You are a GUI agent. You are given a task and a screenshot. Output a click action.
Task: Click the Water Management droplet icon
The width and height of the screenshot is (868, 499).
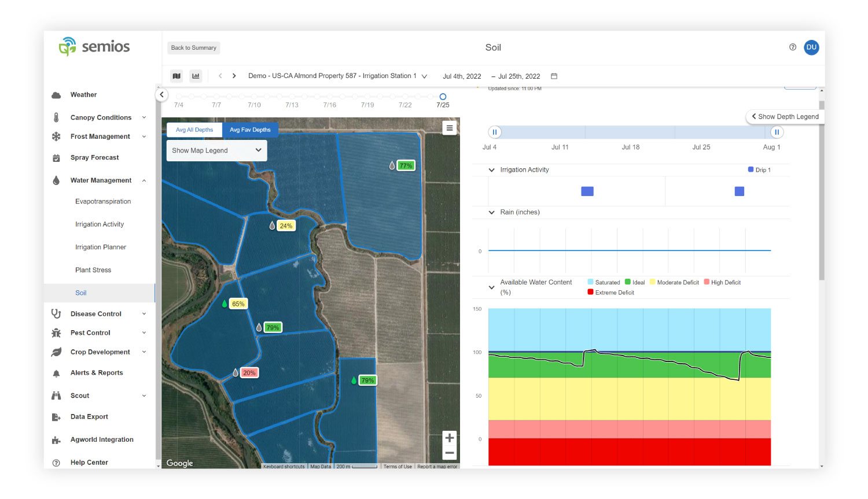tap(56, 180)
